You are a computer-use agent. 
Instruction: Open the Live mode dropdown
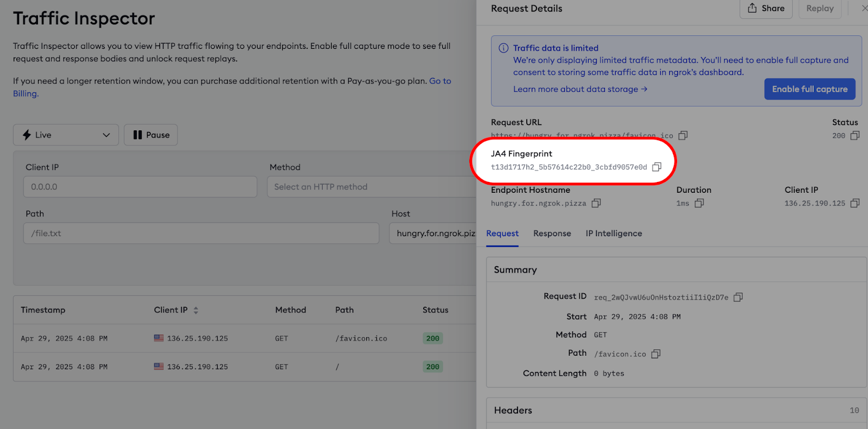coord(66,135)
